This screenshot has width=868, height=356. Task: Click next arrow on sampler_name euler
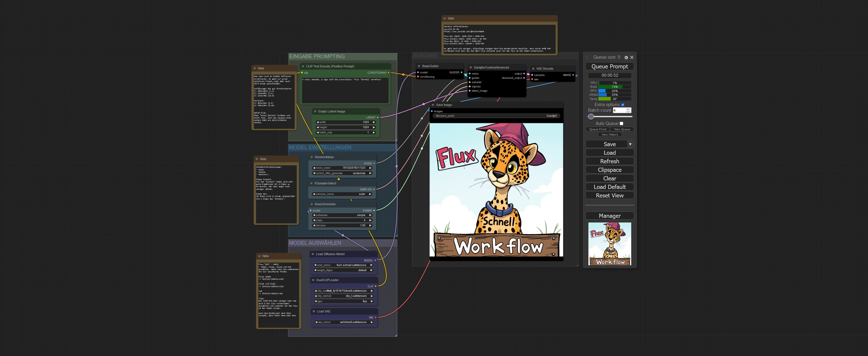point(370,194)
